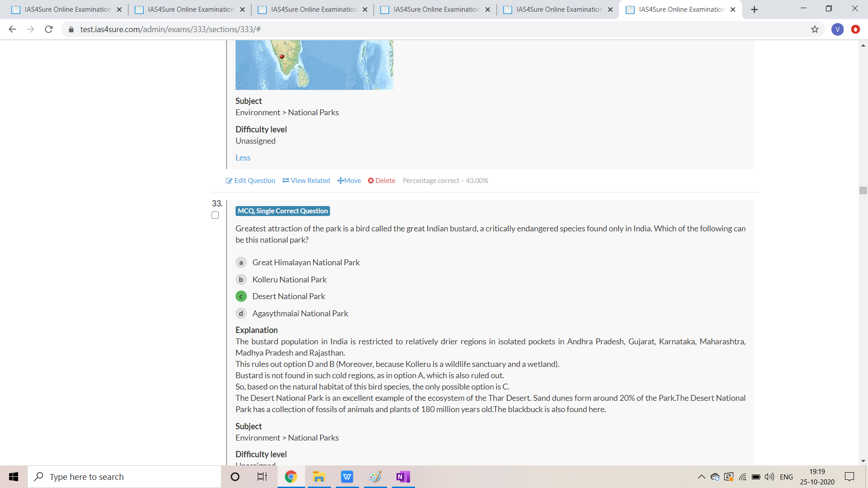Viewport: 868px width, 488px height.
Task: Click the Delete question icon
Action: (371, 181)
